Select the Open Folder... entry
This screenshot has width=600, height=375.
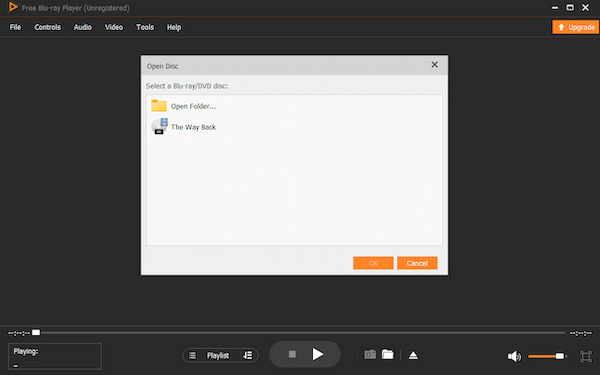[294, 106]
